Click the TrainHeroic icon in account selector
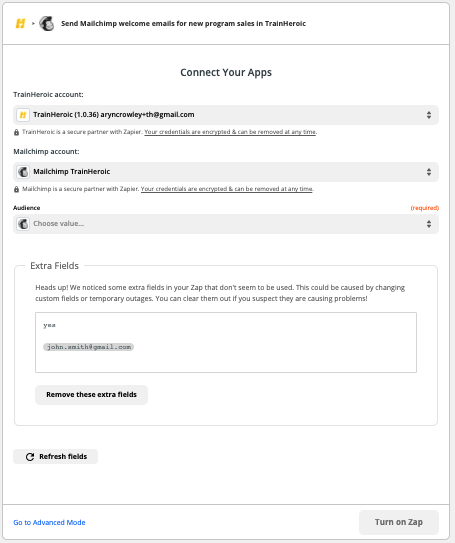 tap(23, 115)
